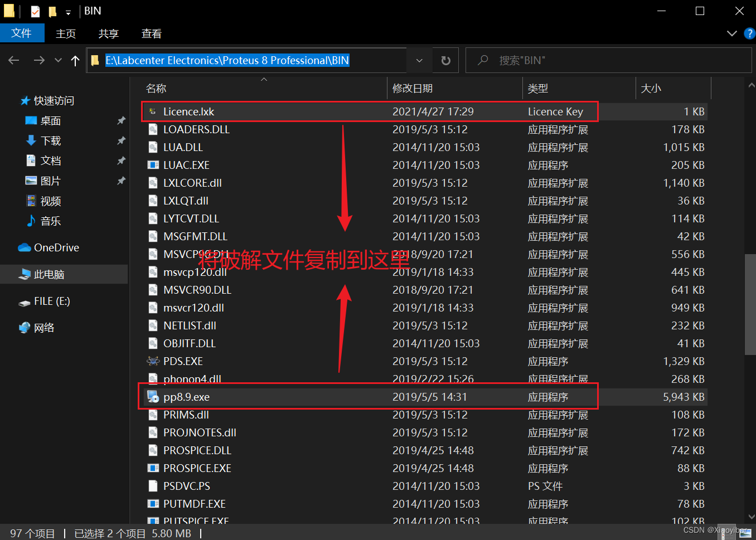Click the file list vertical scrollbar thumb
The image size is (756, 540).
750,304
